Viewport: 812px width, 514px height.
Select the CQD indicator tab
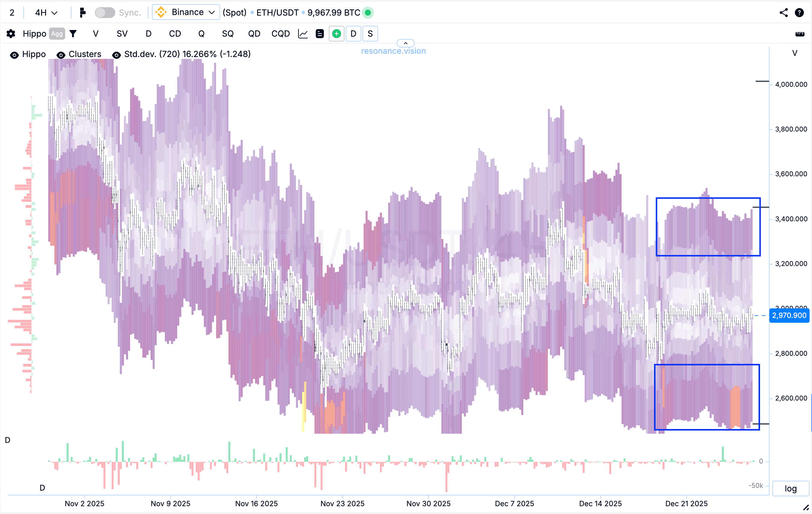(280, 34)
